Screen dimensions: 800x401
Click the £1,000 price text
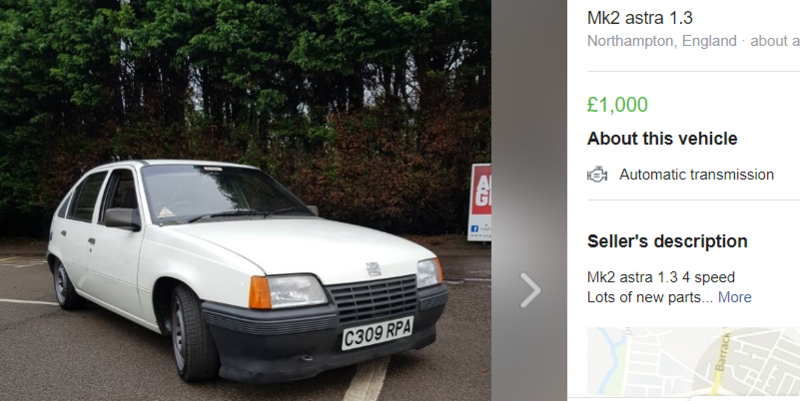click(617, 105)
